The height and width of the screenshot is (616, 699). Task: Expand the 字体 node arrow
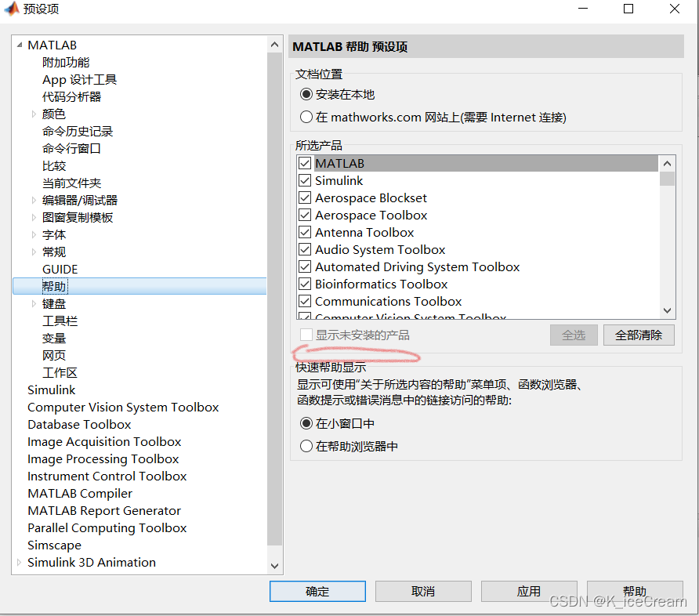[x=34, y=234]
